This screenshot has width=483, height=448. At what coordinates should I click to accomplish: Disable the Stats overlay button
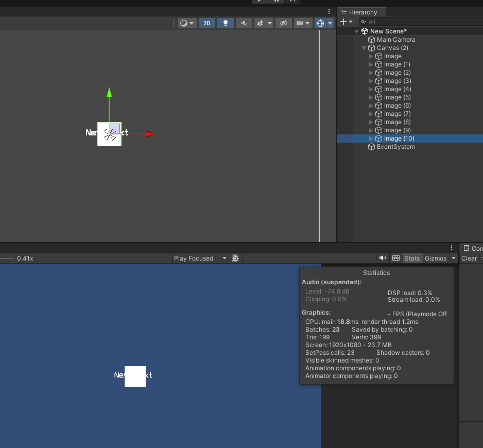pyautogui.click(x=412, y=258)
